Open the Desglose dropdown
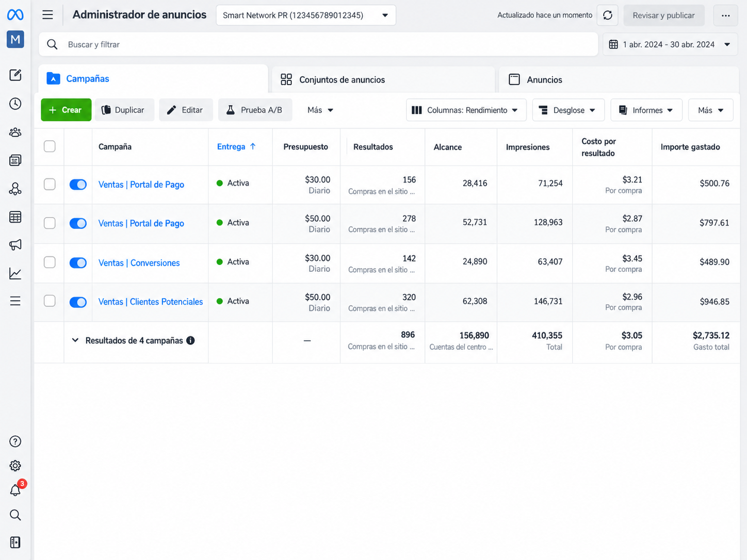 pos(569,110)
